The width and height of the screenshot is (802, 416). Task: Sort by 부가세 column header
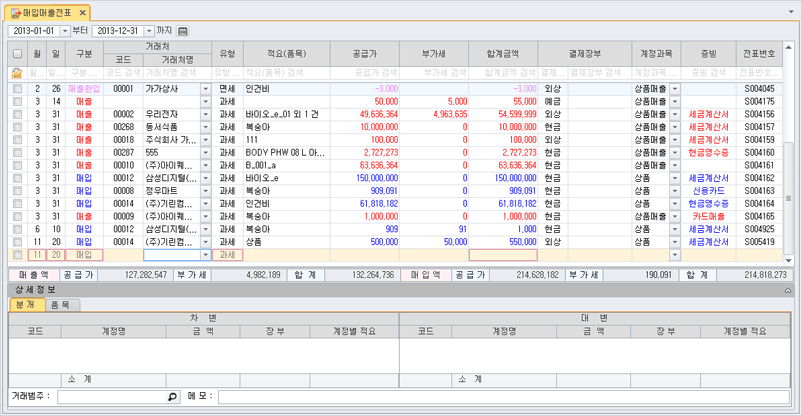coord(434,54)
